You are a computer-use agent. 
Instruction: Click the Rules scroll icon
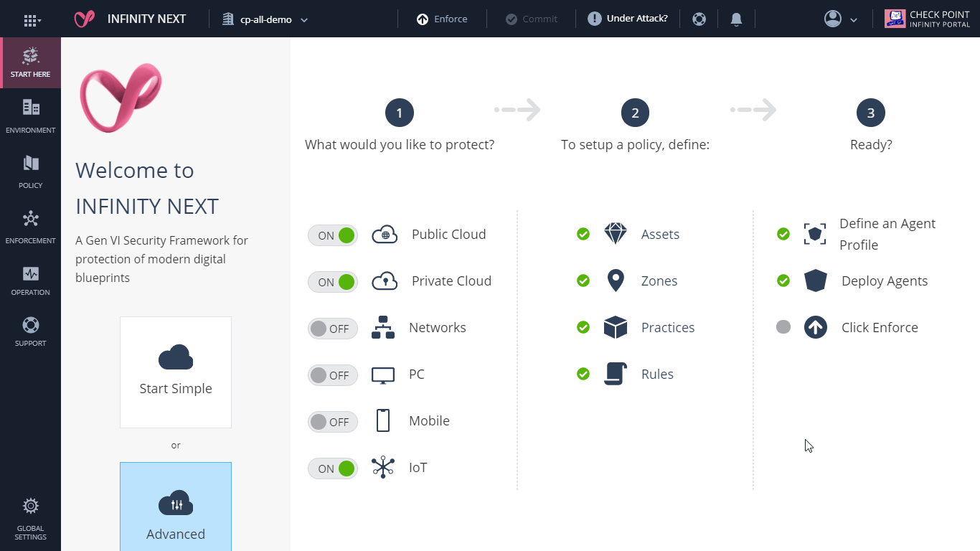[x=616, y=374]
